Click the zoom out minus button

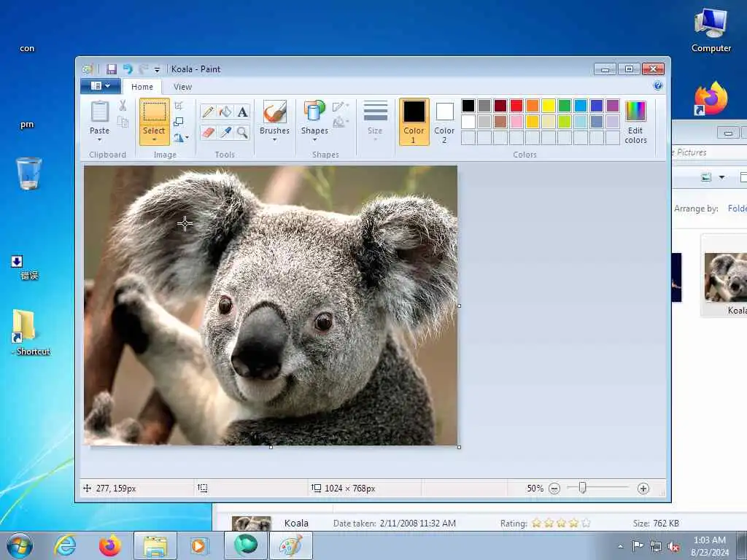[554, 489]
